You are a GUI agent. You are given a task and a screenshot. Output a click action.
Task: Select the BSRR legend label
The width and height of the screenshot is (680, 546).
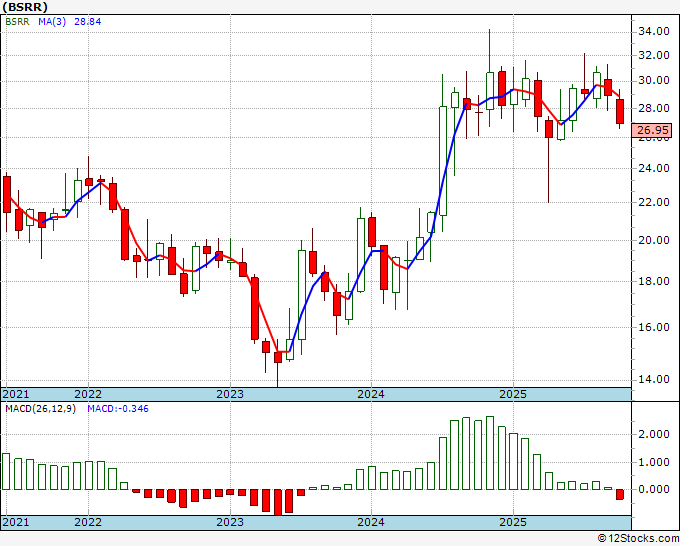[19, 20]
